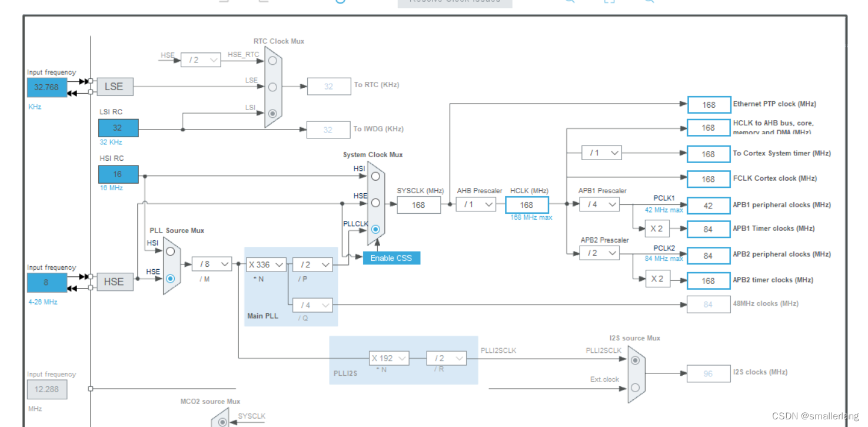Select HSE_RTC input in RTC Clock Mux
The width and height of the screenshot is (868, 427).
(x=272, y=60)
